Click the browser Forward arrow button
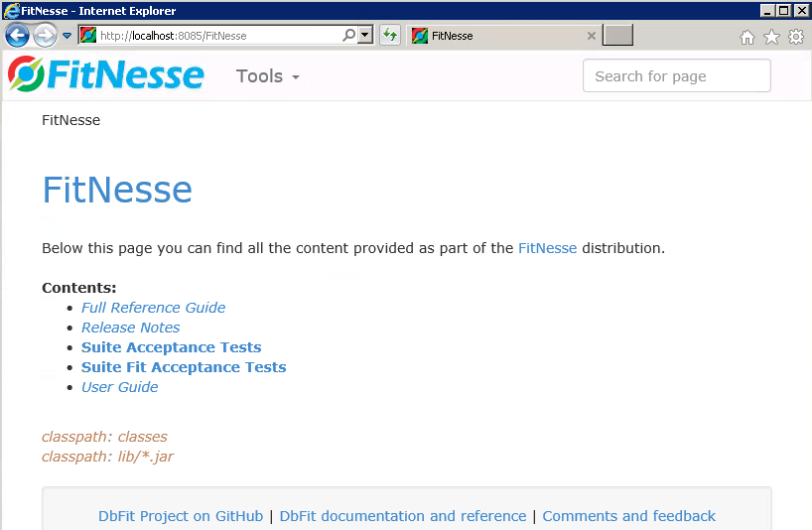The height and width of the screenshot is (530, 812). [46, 36]
